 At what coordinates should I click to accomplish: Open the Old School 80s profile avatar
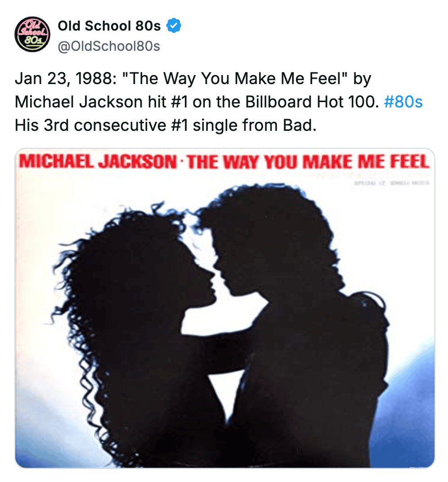(x=32, y=34)
